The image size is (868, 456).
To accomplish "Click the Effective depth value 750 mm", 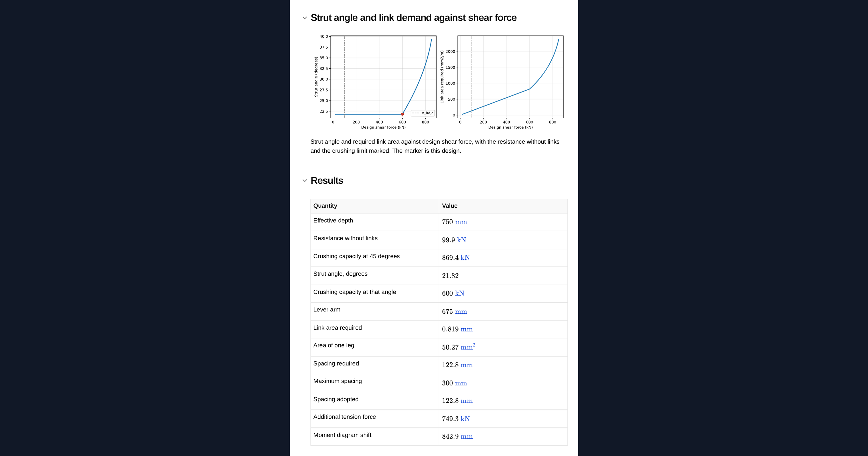I will (x=454, y=222).
